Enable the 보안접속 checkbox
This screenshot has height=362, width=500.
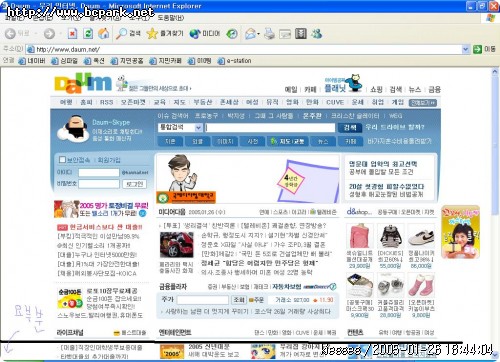pyautogui.click(x=62, y=160)
